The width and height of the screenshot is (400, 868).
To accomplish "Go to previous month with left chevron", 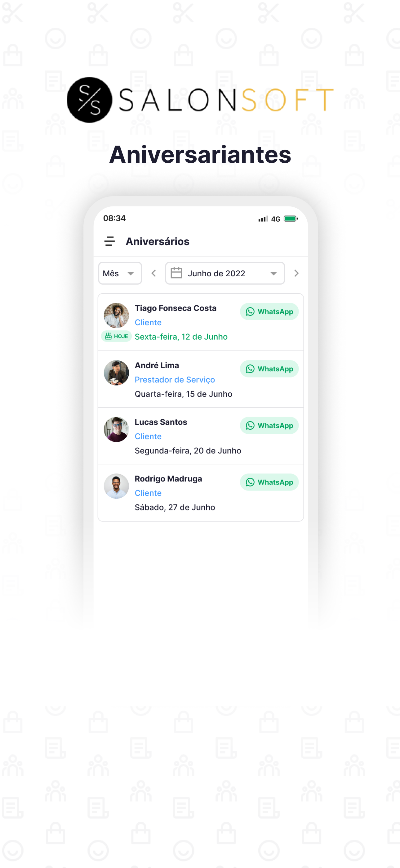I will click(153, 273).
